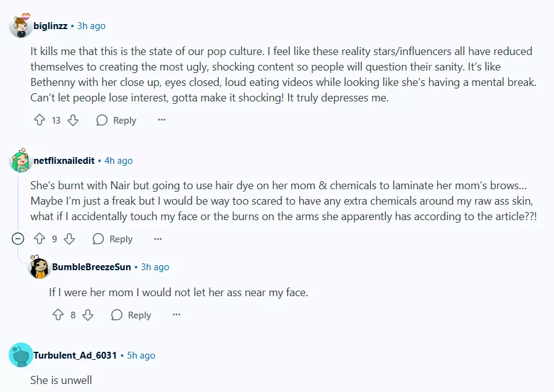Upvote biglinzz's comment

[40, 121]
